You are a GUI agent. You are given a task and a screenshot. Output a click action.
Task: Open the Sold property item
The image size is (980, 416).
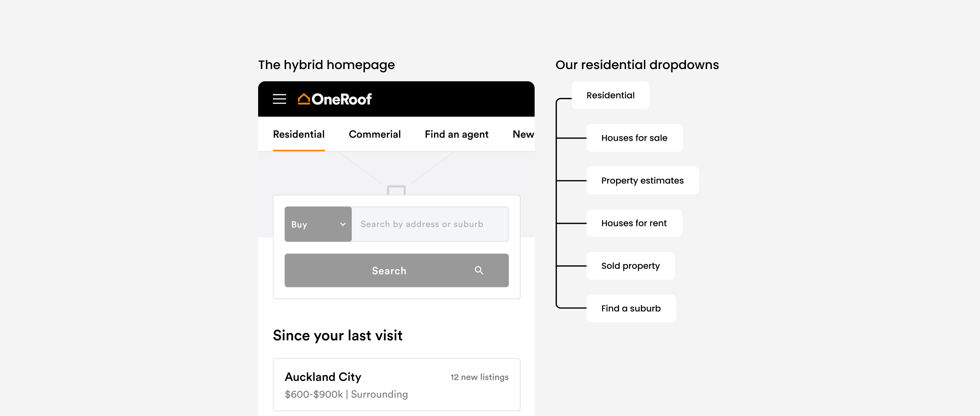(630, 266)
